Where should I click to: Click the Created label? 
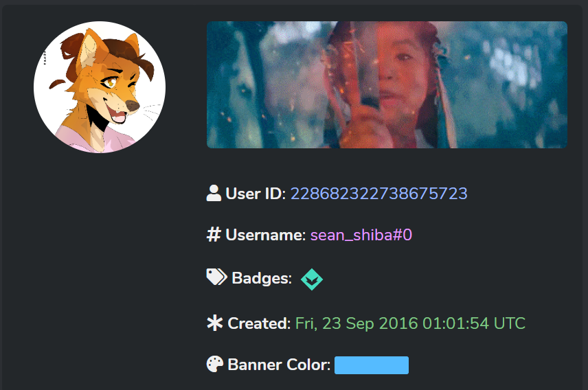pyautogui.click(x=259, y=323)
